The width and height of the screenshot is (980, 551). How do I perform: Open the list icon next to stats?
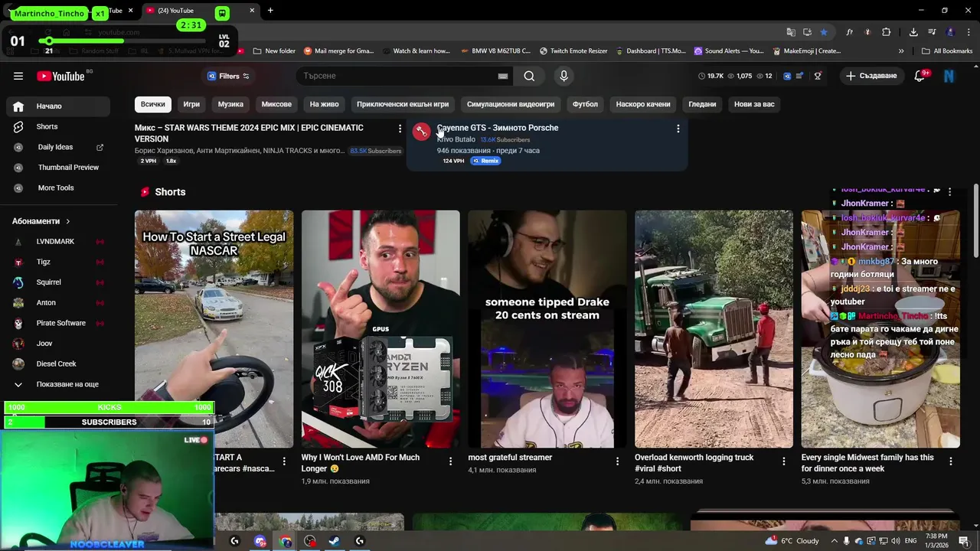pos(799,76)
